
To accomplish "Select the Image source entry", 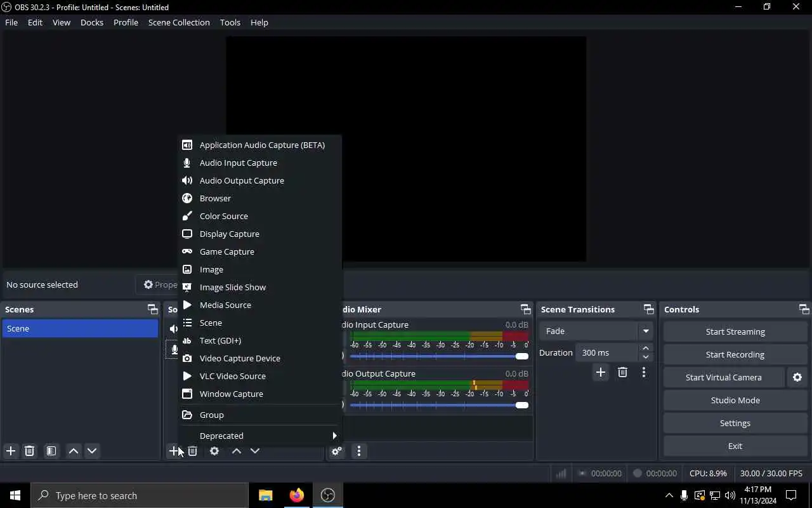I will click(x=259, y=269).
